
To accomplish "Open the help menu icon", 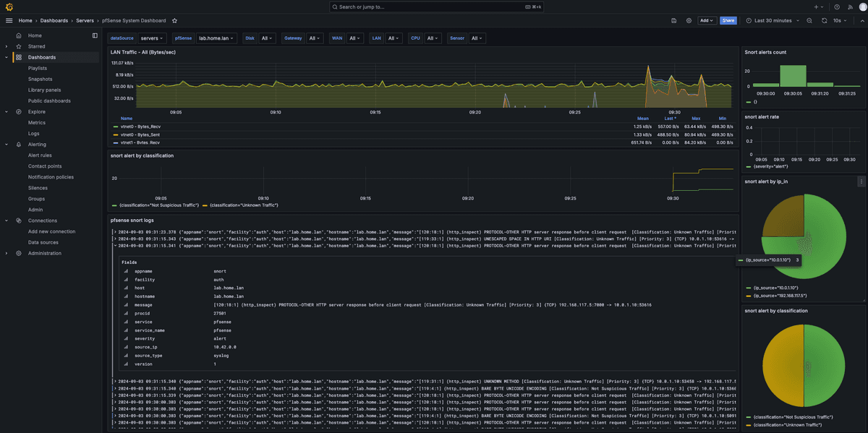I will point(837,7).
